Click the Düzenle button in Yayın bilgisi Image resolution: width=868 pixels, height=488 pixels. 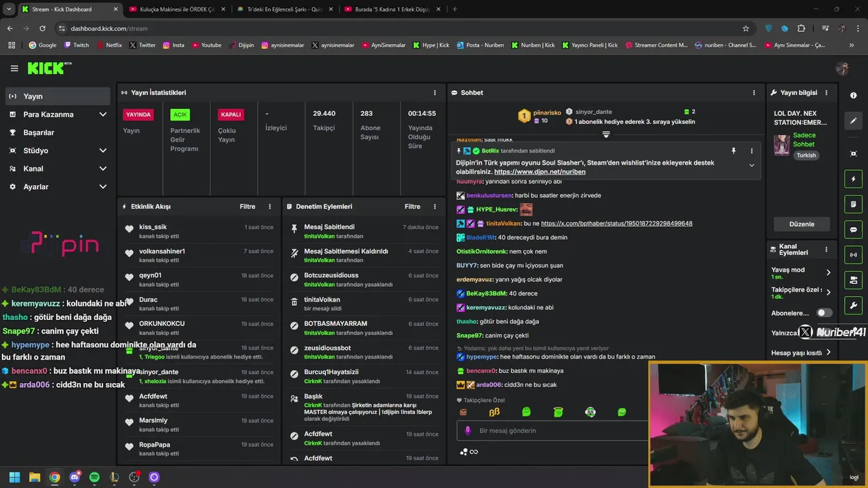point(802,224)
